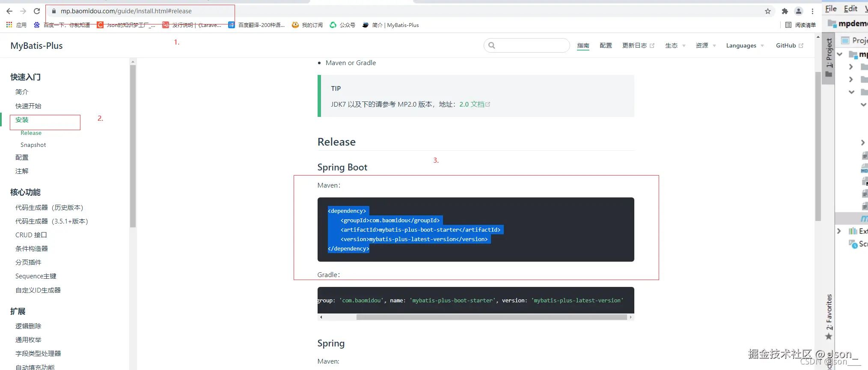The image size is (868, 370).
Task: Open the 发行说明 Laravel bookmark
Action: pos(192,25)
